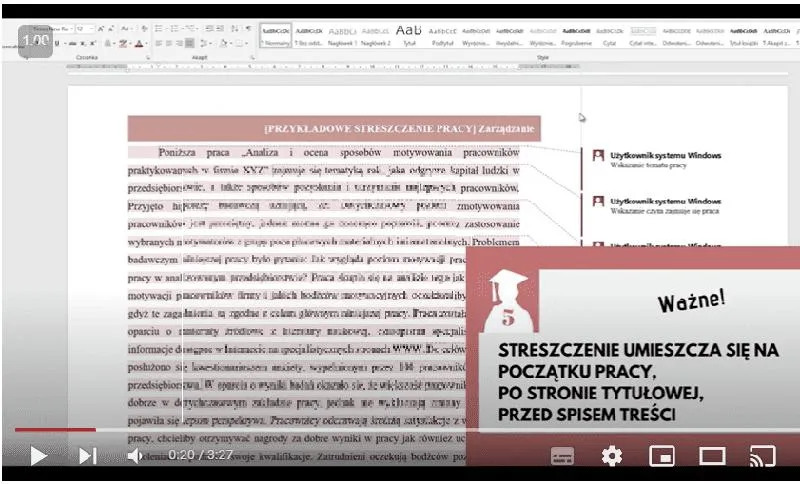Apply text effects and typography
The image size is (800, 484).
[109, 44]
